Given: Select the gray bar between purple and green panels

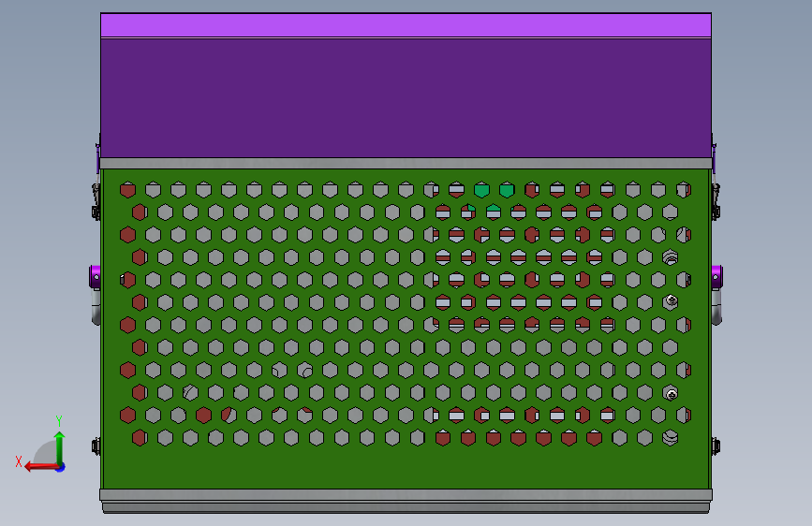Looking at the screenshot, I should (406, 163).
